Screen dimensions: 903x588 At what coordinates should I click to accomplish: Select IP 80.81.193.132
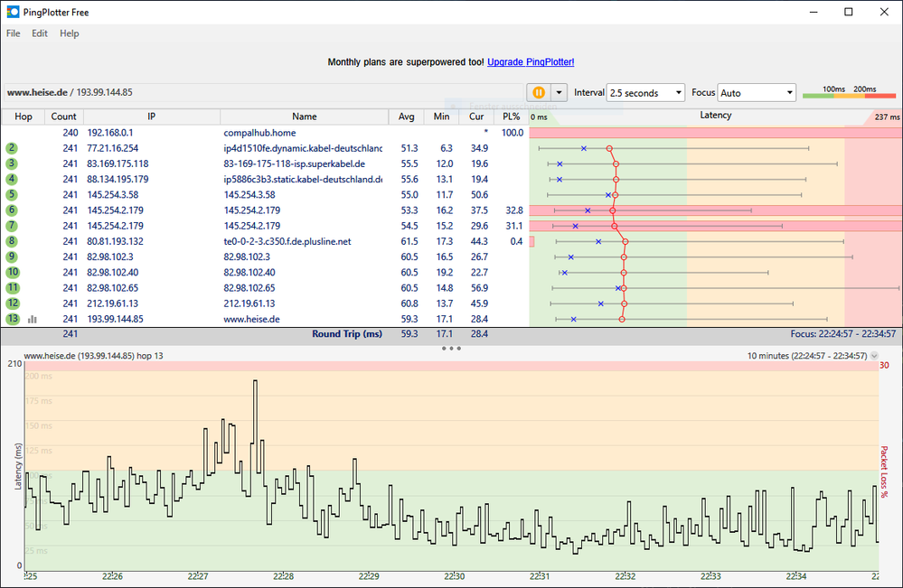[x=115, y=242]
